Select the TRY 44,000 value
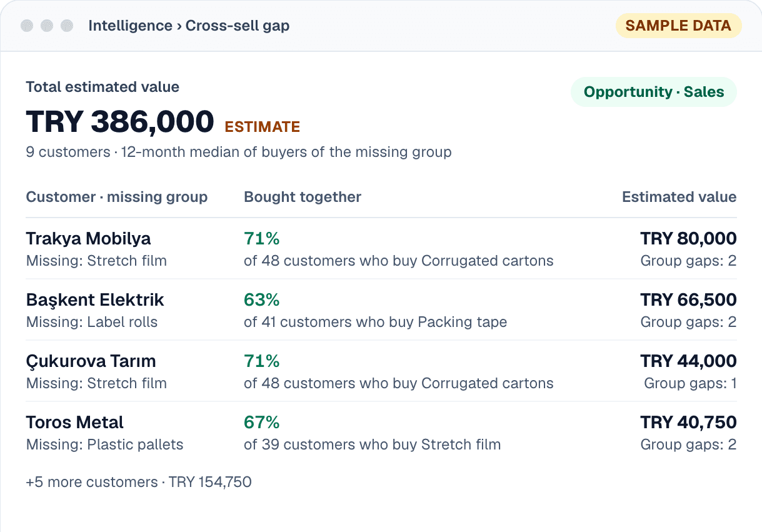Image resolution: width=762 pixels, height=532 pixels. pyautogui.click(x=689, y=361)
